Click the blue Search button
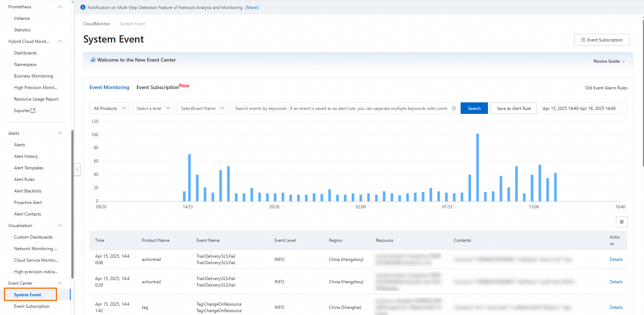 pyautogui.click(x=474, y=108)
